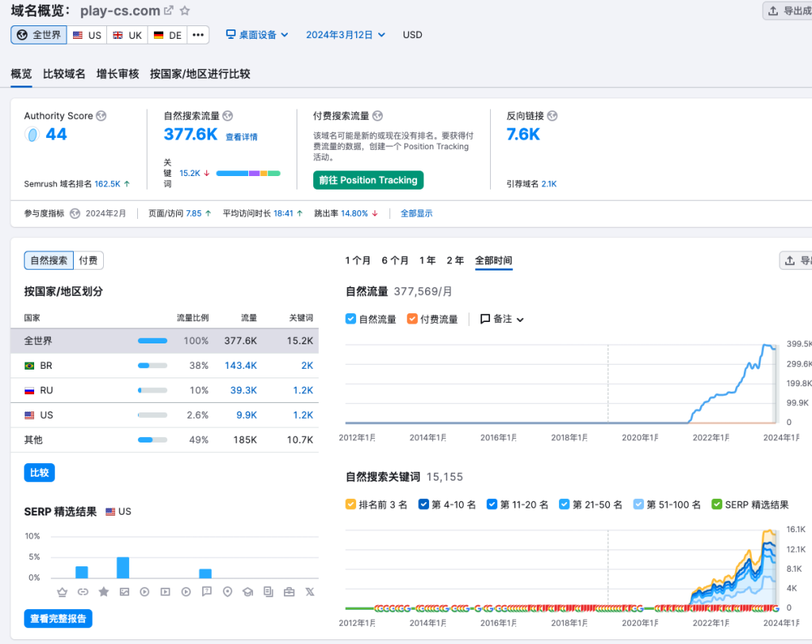Switch to the DE database tab
812x644 pixels.
[x=167, y=35]
